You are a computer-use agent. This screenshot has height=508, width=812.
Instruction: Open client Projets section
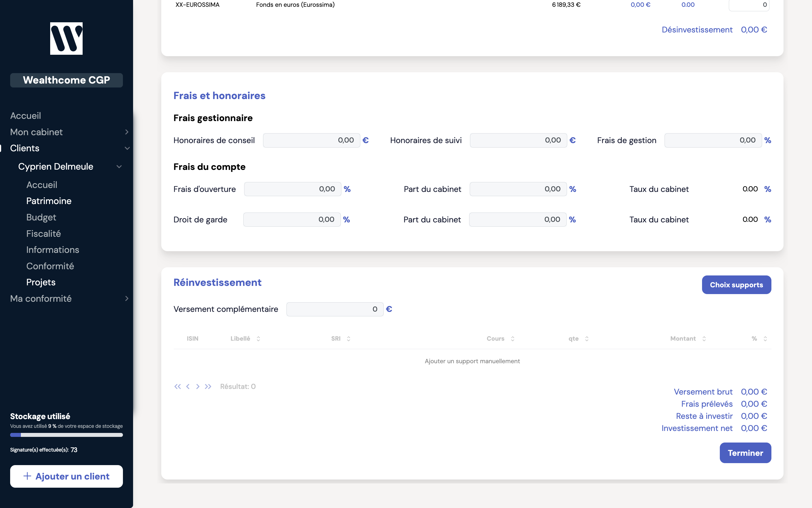click(x=41, y=282)
